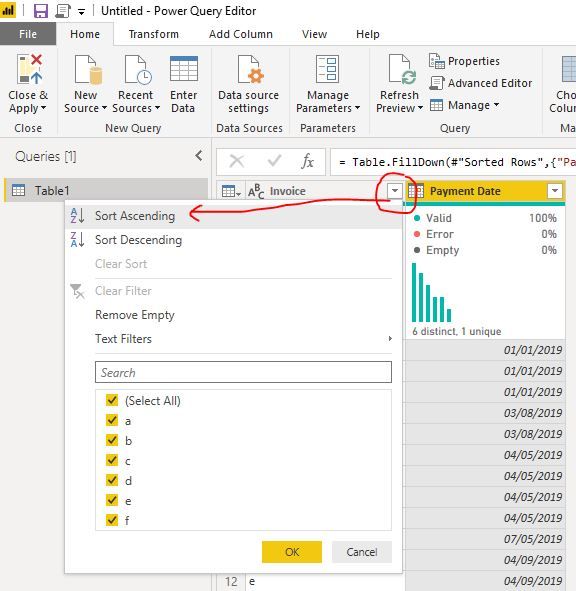Uncheck the 'e' filter checkbox
576x591 pixels.
[112, 500]
